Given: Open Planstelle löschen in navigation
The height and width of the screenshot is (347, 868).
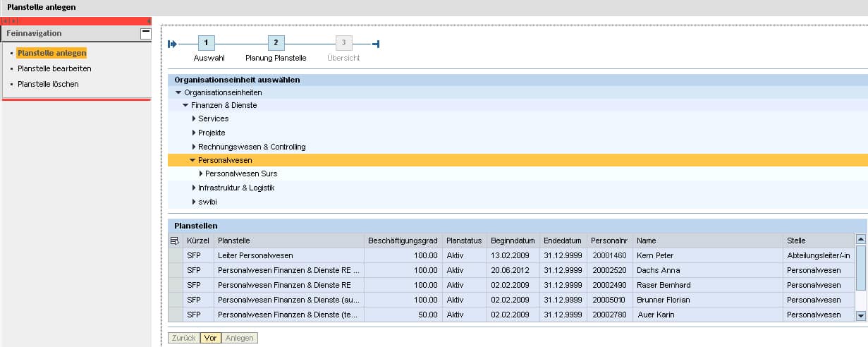Looking at the screenshot, I should click(x=48, y=84).
